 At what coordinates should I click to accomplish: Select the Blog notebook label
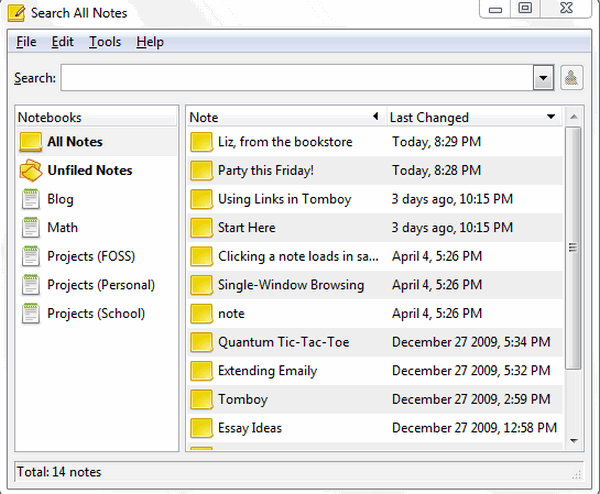point(60,199)
